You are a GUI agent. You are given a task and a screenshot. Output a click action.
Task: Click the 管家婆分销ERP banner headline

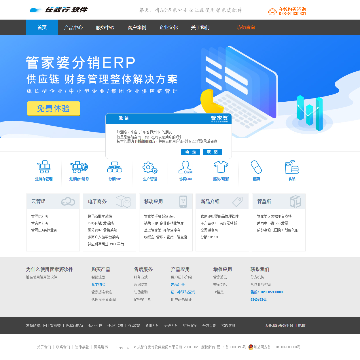81,63
